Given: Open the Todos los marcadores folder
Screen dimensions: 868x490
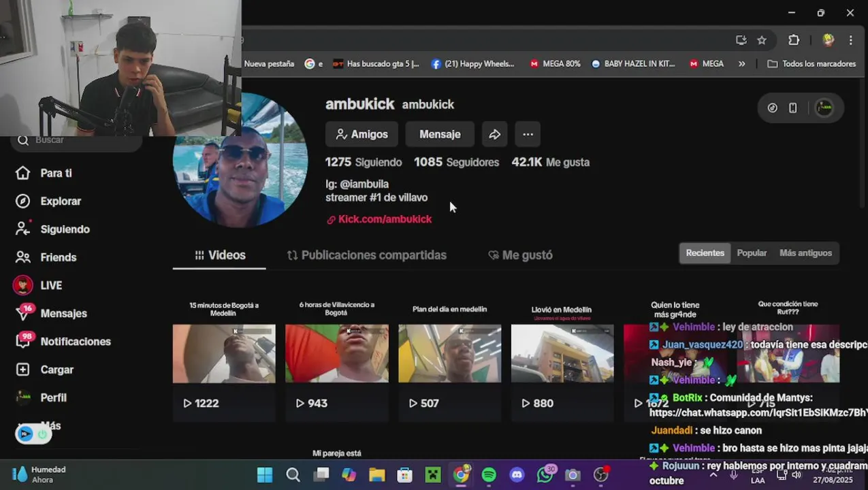Looking at the screenshot, I should 811,64.
